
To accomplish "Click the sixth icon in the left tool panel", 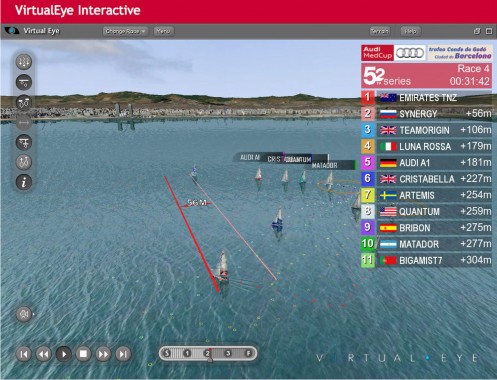I will (24, 162).
